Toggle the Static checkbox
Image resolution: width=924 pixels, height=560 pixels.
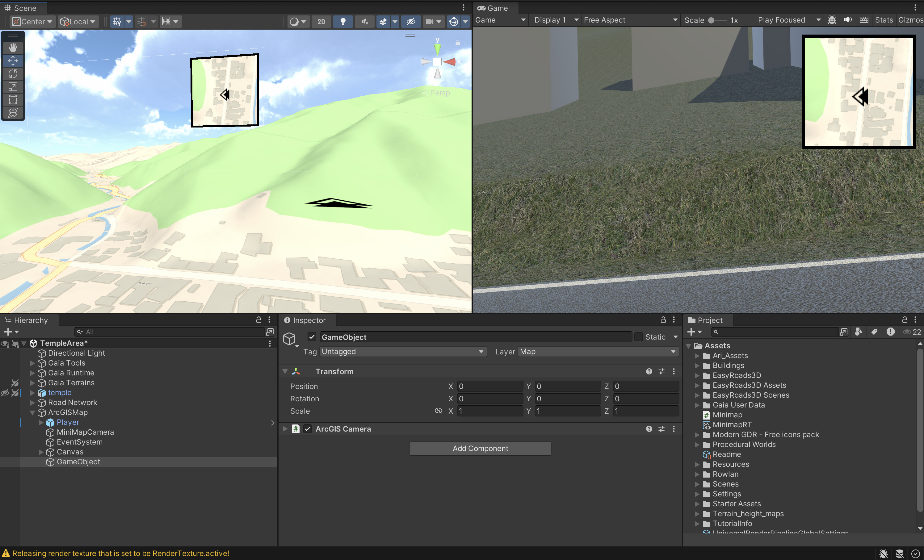[638, 337]
